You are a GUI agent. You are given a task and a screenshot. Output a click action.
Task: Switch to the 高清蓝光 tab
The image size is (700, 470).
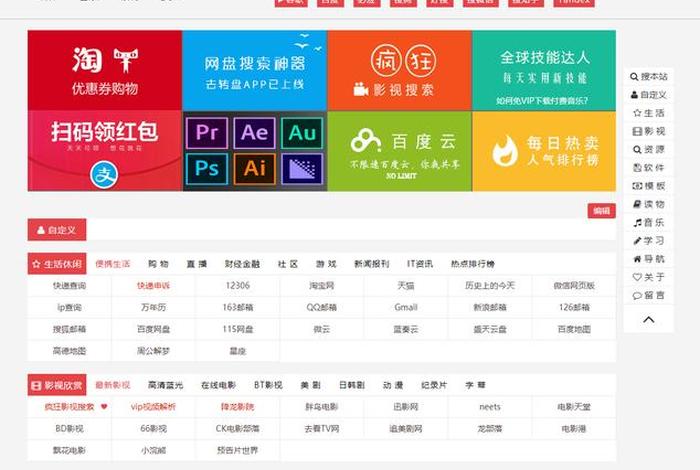pos(165,385)
